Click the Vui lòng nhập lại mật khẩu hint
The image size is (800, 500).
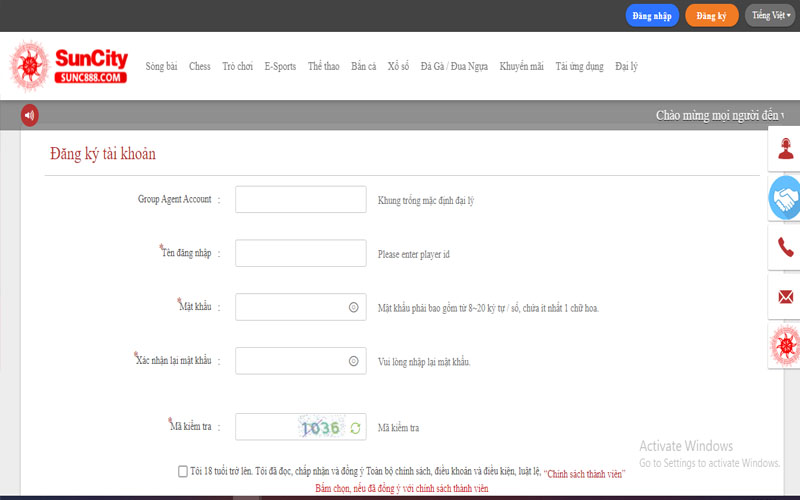click(424, 362)
